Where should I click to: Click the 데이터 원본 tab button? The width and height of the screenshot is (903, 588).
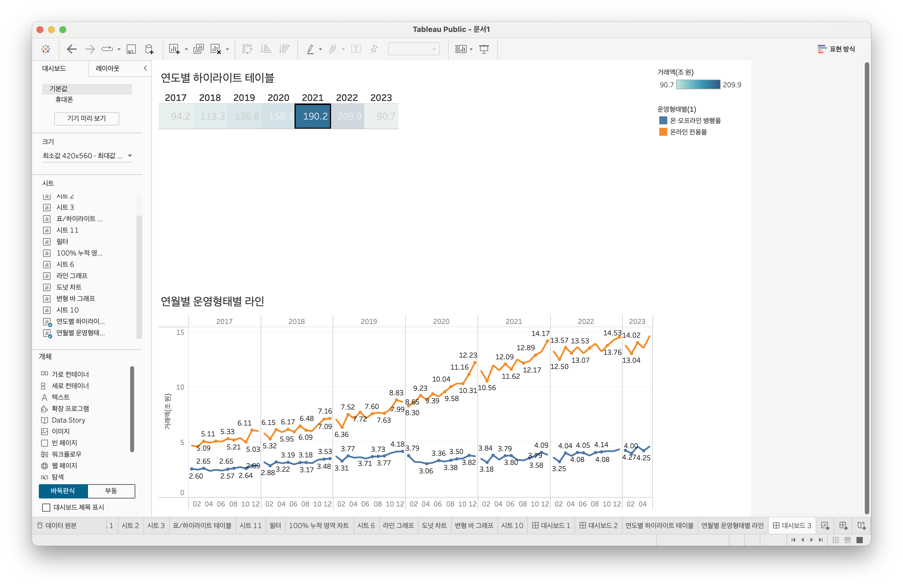point(57,526)
